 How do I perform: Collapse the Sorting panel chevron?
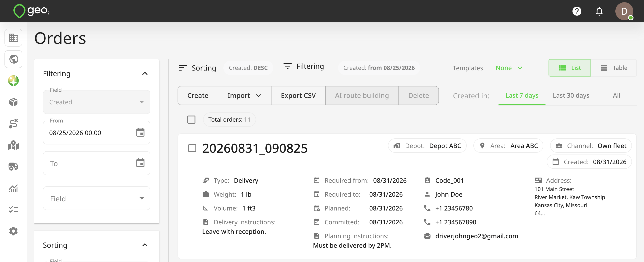145,245
